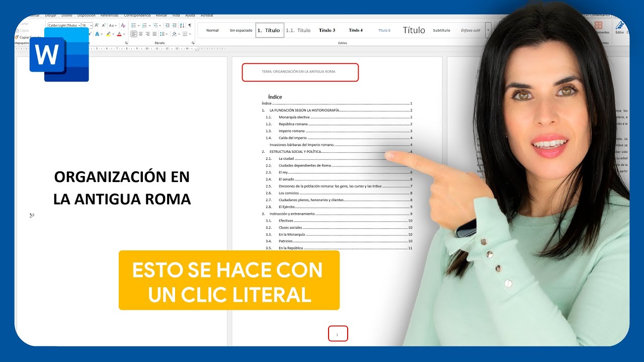This screenshot has width=644, height=362.
Task: Sort text with the A-Z icon
Action: 182,25
